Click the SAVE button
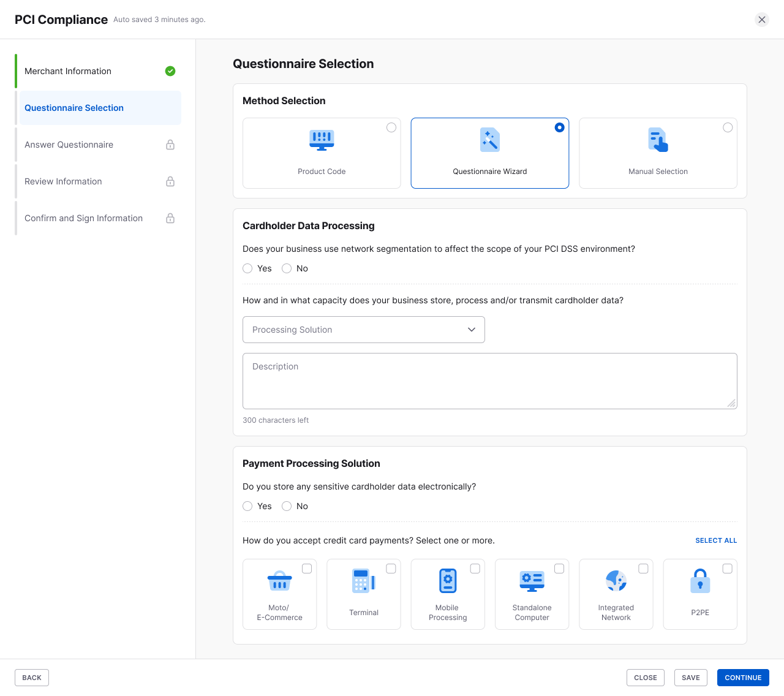 click(x=691, y=678)
